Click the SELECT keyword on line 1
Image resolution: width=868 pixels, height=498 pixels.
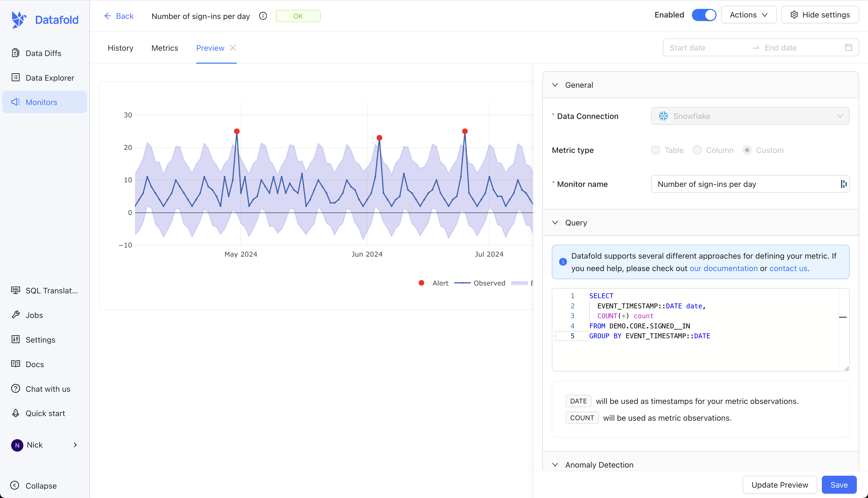point(601,296)
